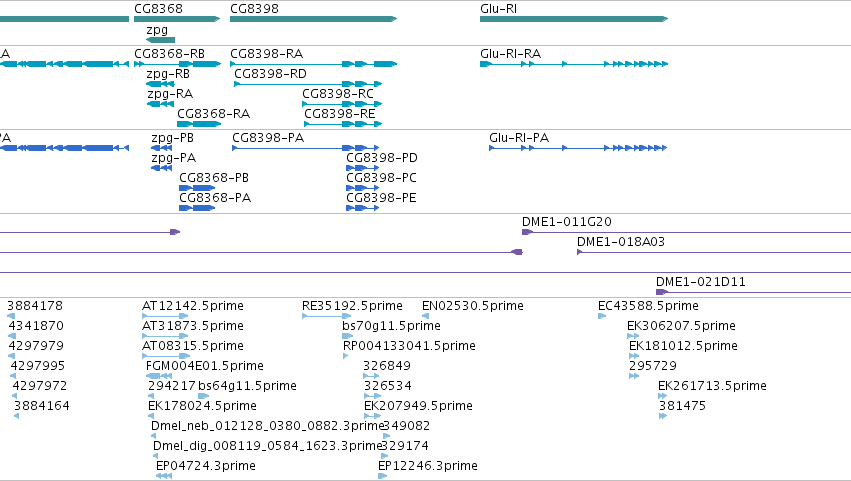Click the RE35192.5prime EST label
The width and height of the screenshot is (851, 481).
pyautogui.click(x=352, y=306)
